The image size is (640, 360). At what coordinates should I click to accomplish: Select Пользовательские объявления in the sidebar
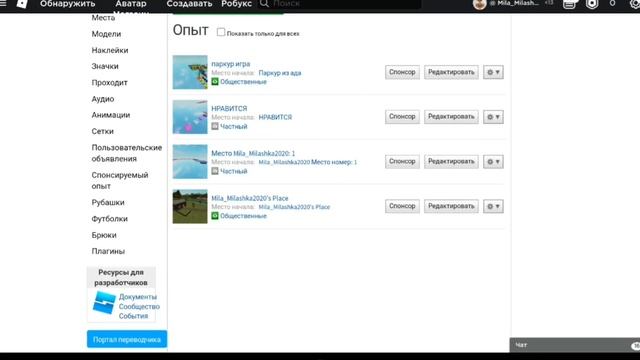tap(127, 153)
